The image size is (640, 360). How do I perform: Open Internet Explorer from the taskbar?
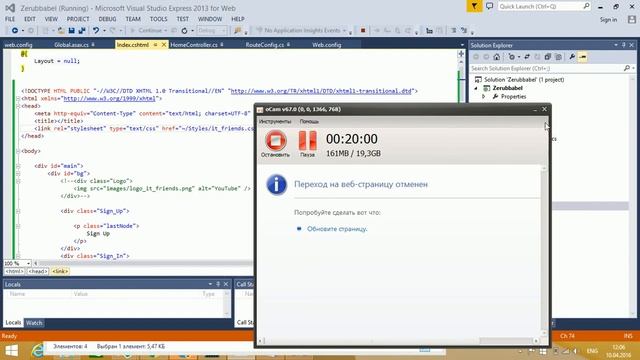(38, 351)
